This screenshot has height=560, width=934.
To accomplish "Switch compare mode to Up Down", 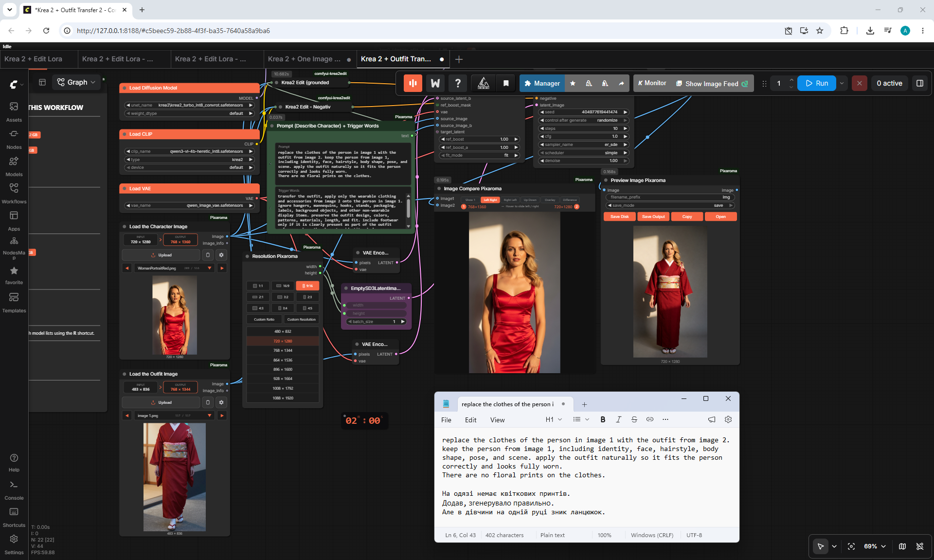I will pyautogui.click(x=530, y=200).
